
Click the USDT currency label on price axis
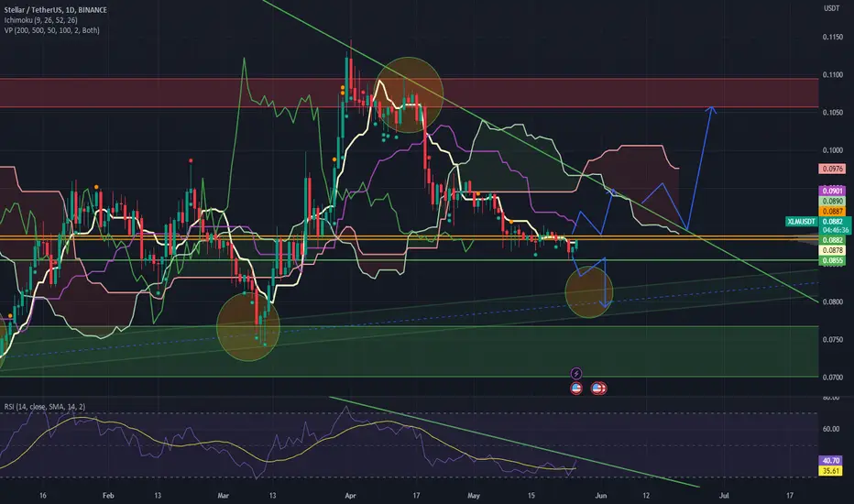pos(831,8)
